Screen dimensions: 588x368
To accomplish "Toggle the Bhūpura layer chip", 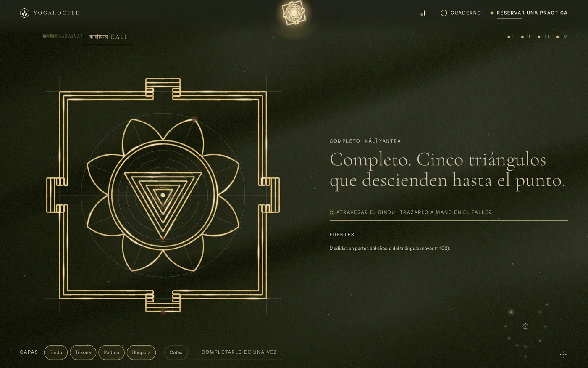I will [x=141, y=352].
